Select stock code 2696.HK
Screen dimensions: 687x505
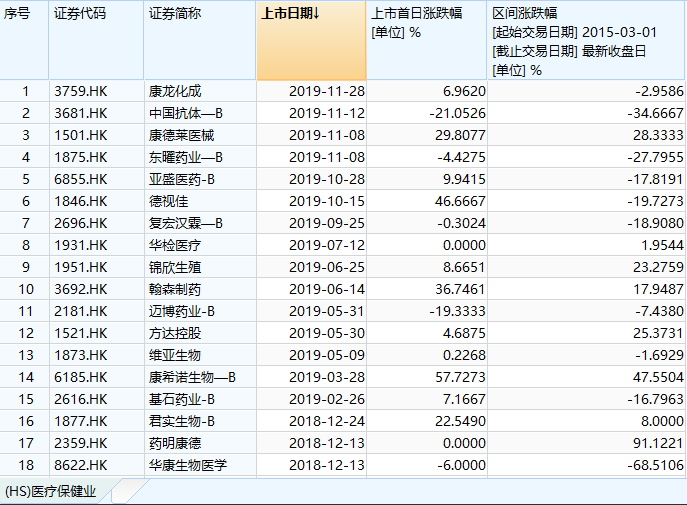[x=81, y=223]
